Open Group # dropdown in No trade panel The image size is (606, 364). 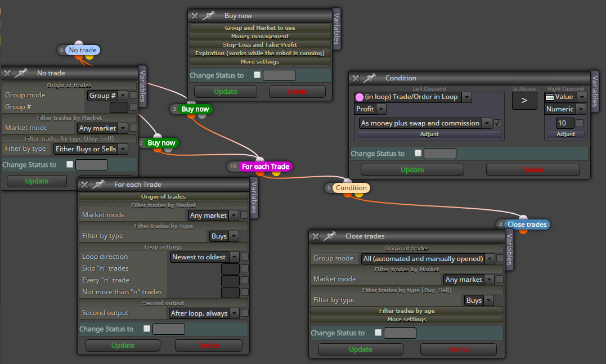pos(107,96)
